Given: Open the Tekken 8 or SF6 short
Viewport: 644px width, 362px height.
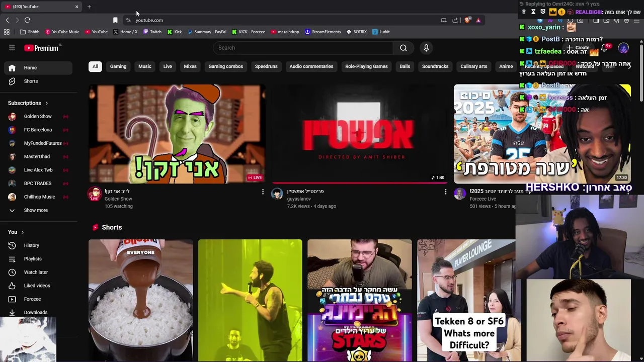Looking at the screenshot, I should pos(469,300).
